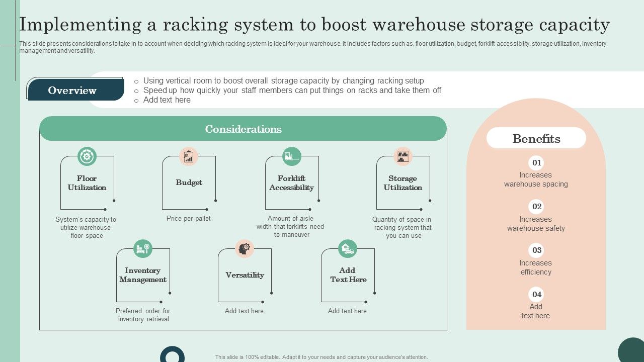Click the warehouse truck icon above Add Text Here
This screenshot has height=362, width=644.
click(x=348, y=248)
